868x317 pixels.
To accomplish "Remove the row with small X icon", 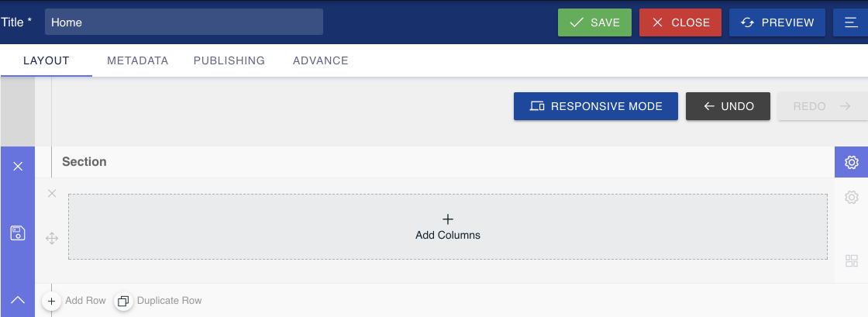I will [x=52, y=193].
